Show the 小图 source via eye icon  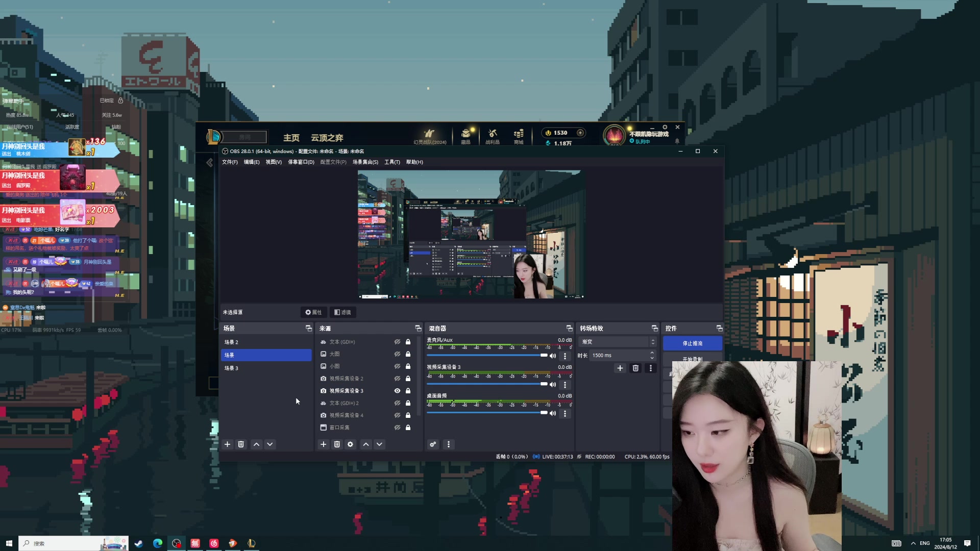click(x=397, y=366)
